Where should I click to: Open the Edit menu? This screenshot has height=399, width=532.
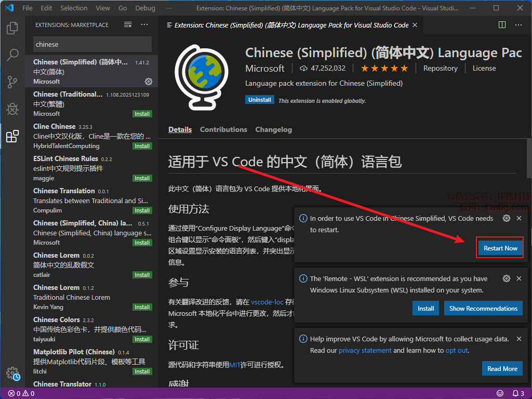(46, 8)
